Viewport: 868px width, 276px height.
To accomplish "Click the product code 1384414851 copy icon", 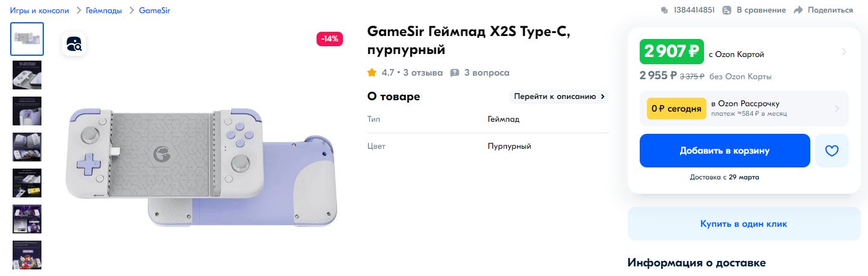I will click(x=664, y=10).
